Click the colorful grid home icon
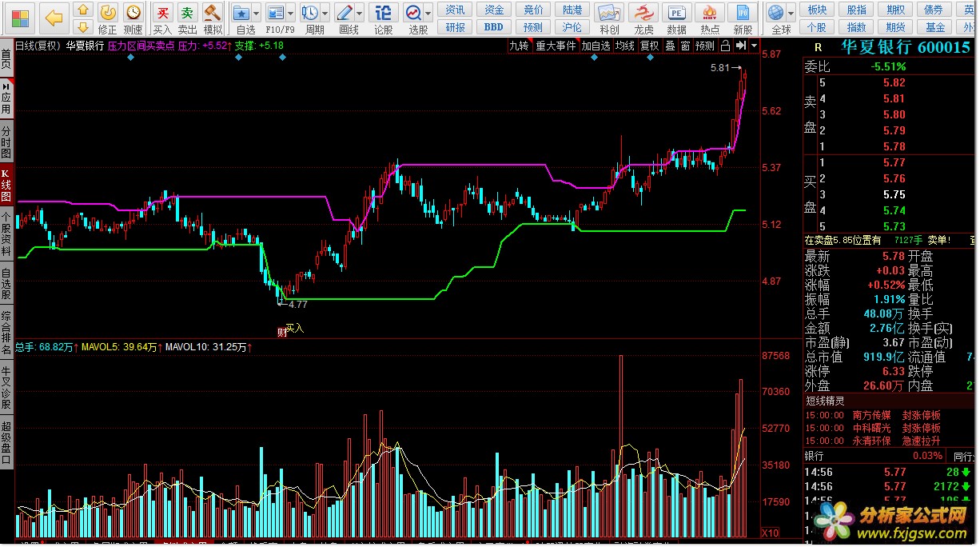 20,17
